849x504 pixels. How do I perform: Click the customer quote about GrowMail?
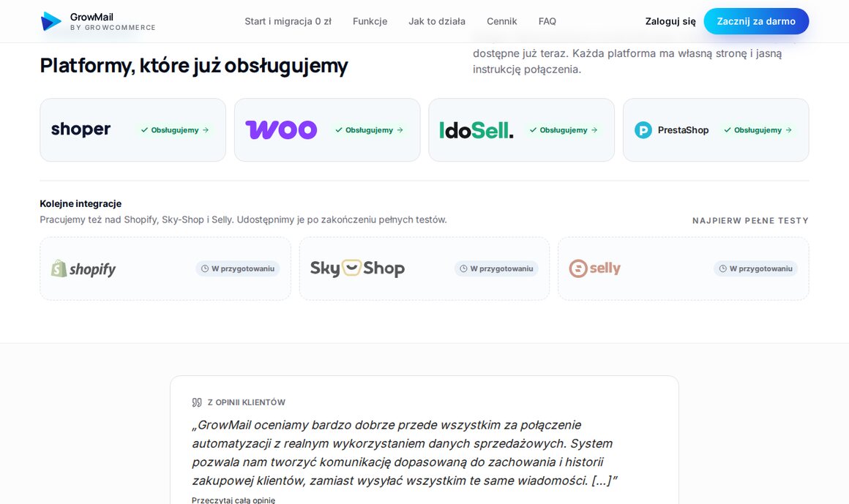(x=405, y=453)
